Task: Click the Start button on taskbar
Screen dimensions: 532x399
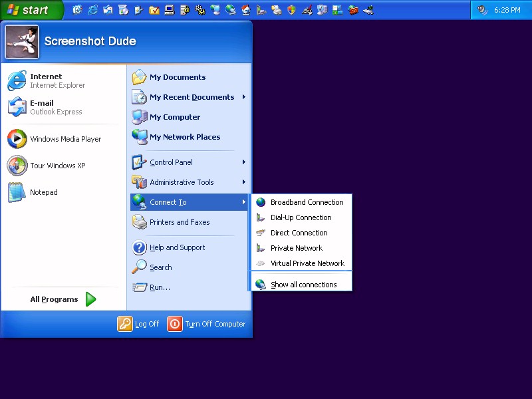Action: [x=31, y=10]
